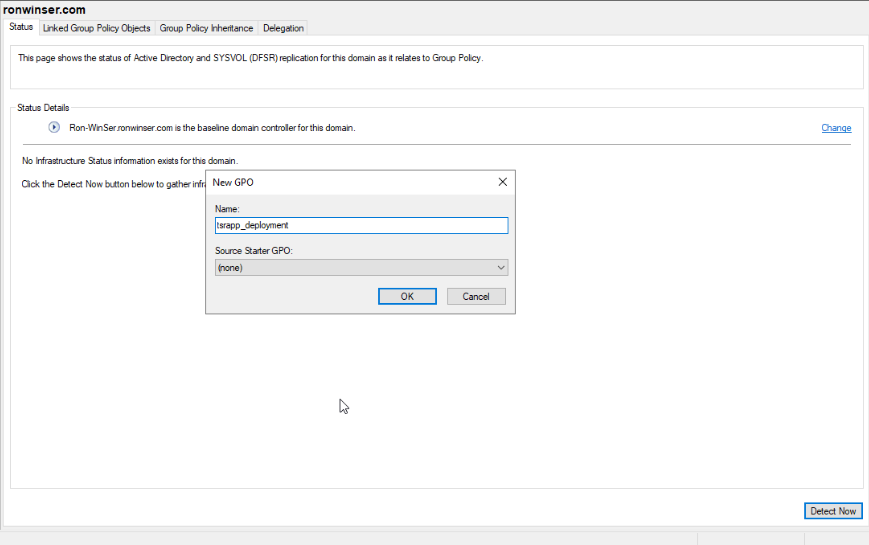Screen dimensions: 869x545
Task: Click the Status Details group label
Action: (43, 107)
